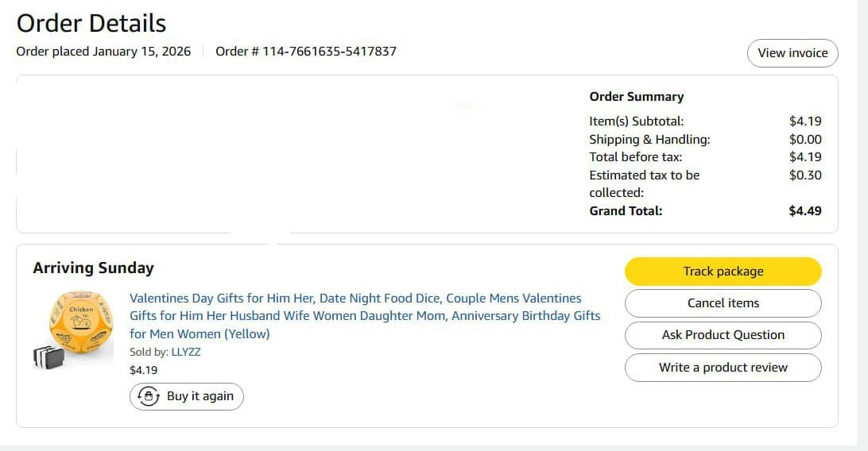Click the Buy it again cart icon
This screenshot has height=451, width=868.
(x=148, y=396)
